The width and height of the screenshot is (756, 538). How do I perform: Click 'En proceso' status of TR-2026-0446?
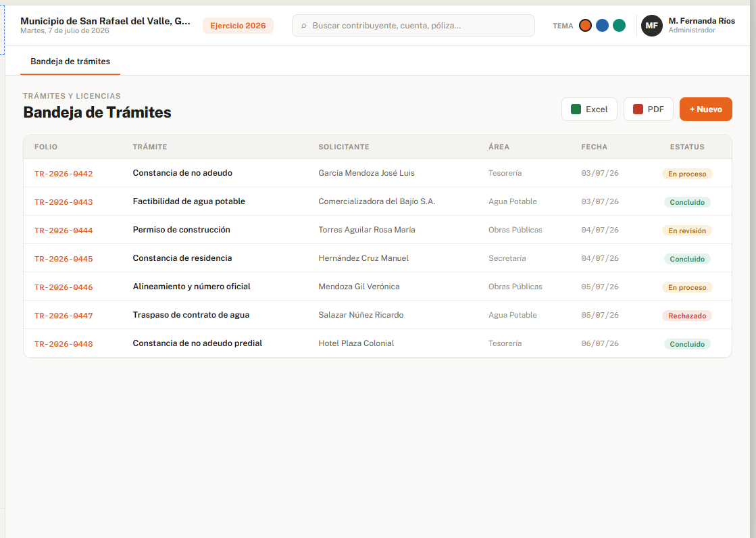pos(687,287)
